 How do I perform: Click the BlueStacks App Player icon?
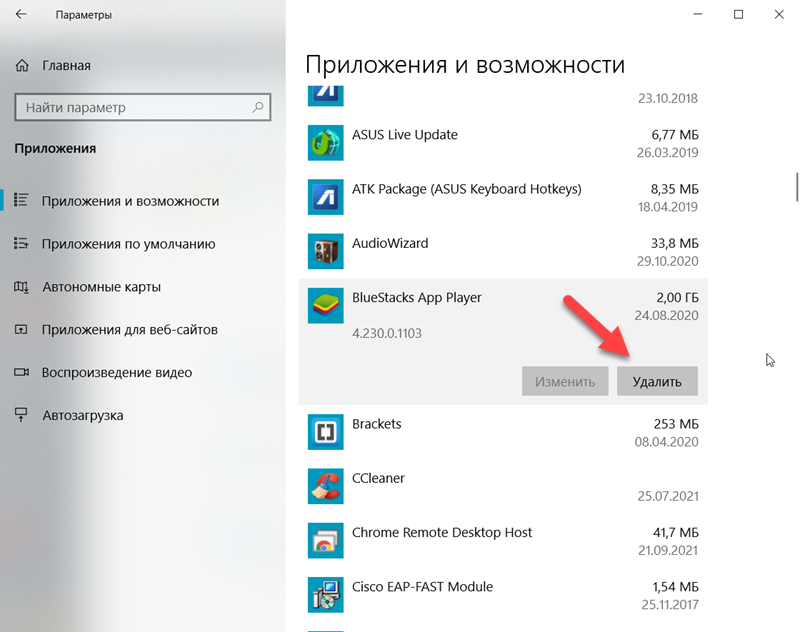click(x=326, y=306)
